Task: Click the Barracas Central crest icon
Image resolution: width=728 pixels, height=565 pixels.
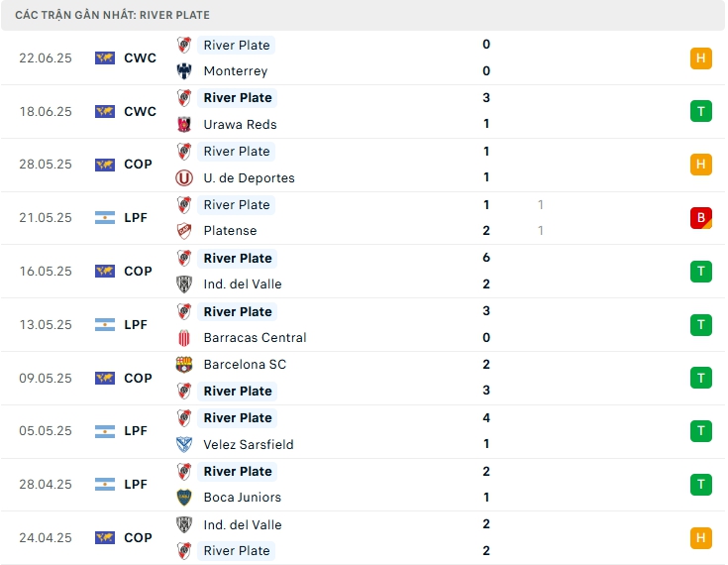Action: click(184, 338)
